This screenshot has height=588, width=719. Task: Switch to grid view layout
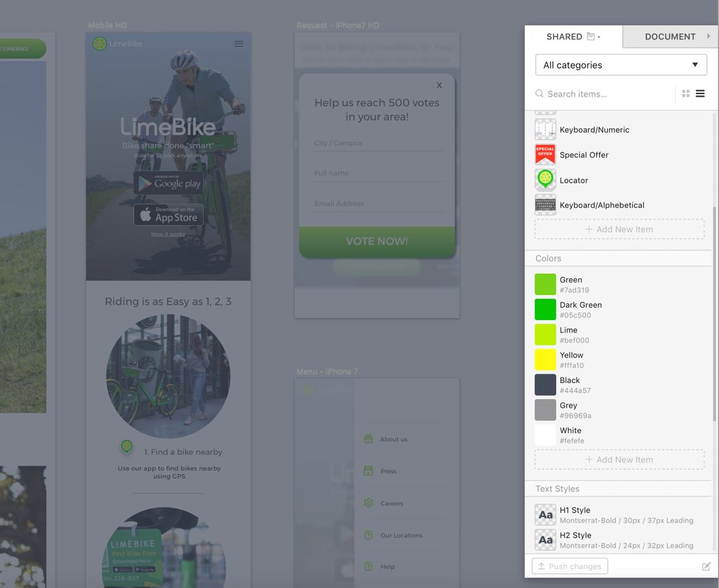click(x=686, y=93)
